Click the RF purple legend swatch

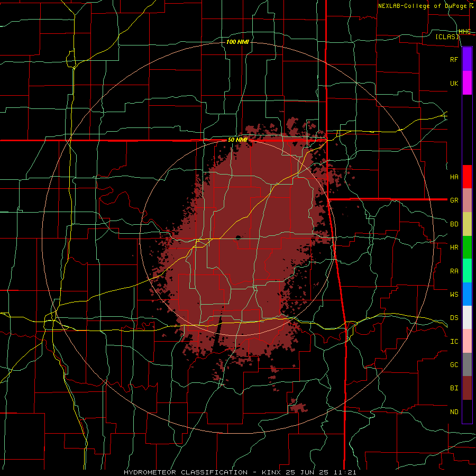467,59
